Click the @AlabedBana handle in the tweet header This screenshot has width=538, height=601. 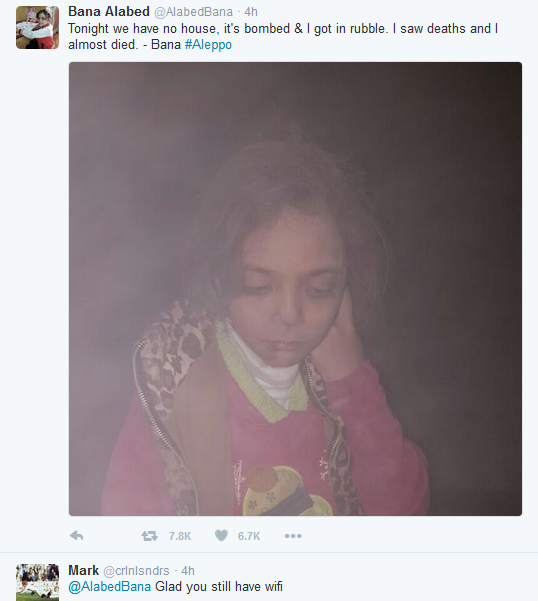coord(194,12)
